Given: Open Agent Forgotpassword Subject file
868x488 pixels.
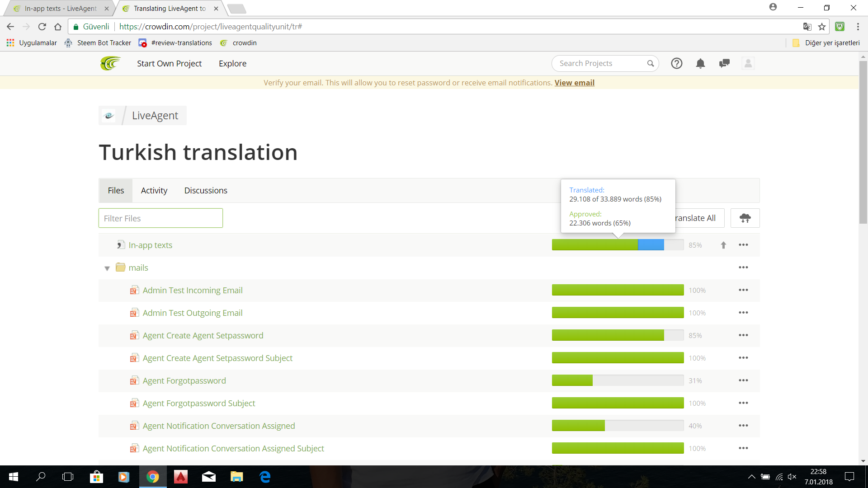Looking at the screenshot, I should tap(199, 403).
